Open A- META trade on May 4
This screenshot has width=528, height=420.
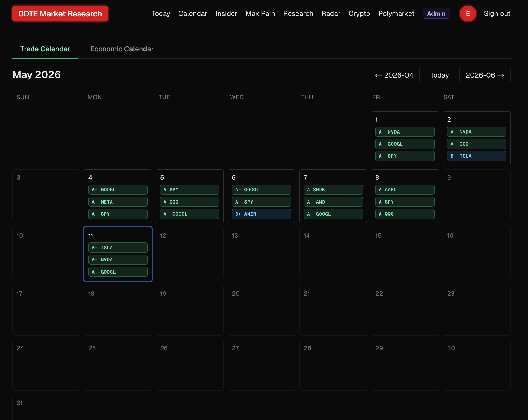(x=118, y=202)
